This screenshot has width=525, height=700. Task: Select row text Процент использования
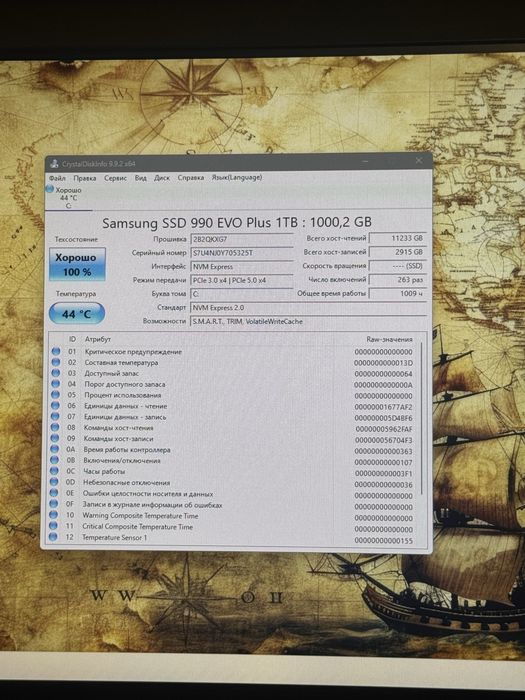123,395
